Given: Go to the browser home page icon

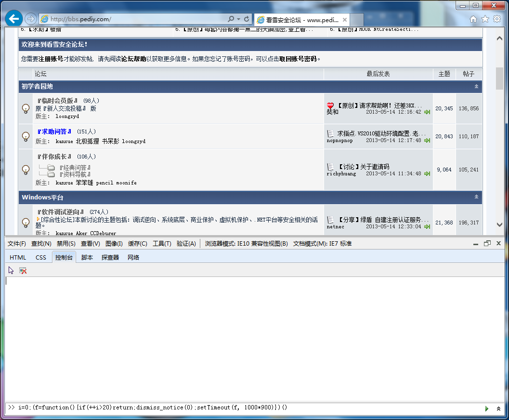Looking at the screenshot, I should pos(473,19).
